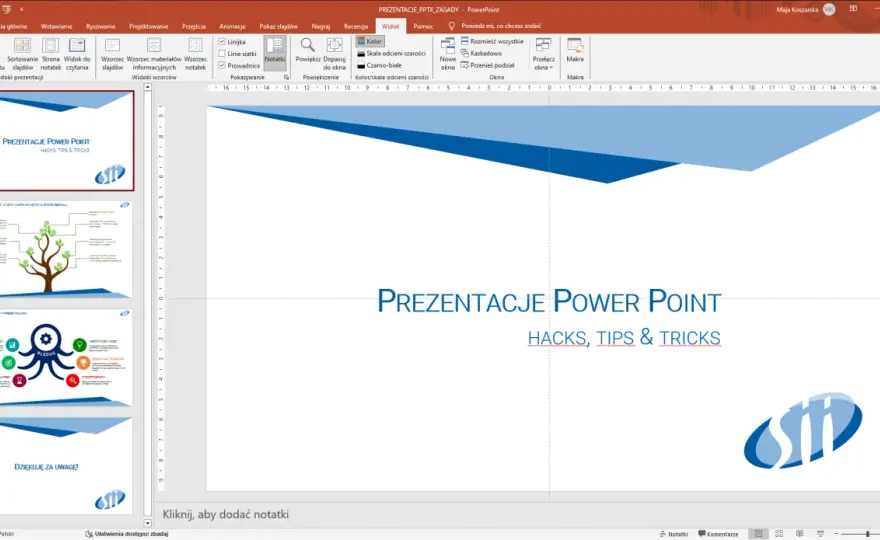The height and width of the screenshot is (540, 880).
Task: Click Rozmieść wszystkie windows
Action: [x=492, y=41]
